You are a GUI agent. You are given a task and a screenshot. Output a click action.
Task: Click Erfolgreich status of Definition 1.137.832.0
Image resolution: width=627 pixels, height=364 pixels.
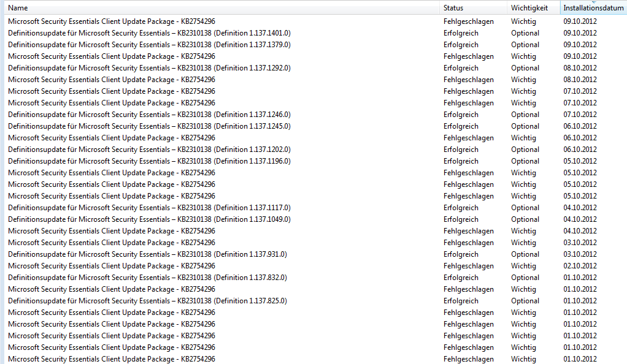pos(461,278)
